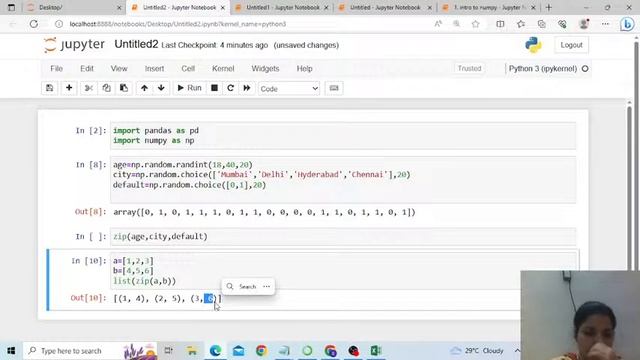Click the import pandas code cell

click(x=343, y=136)
